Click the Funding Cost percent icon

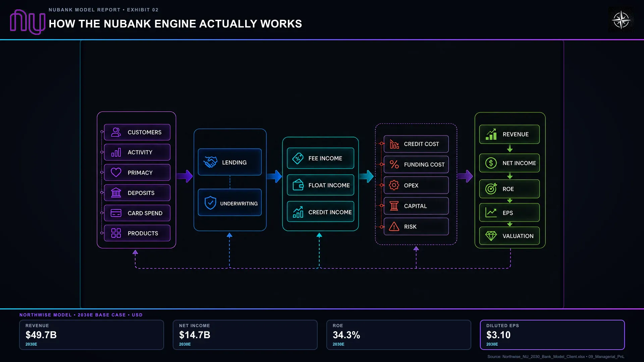[x=394, y=164]
